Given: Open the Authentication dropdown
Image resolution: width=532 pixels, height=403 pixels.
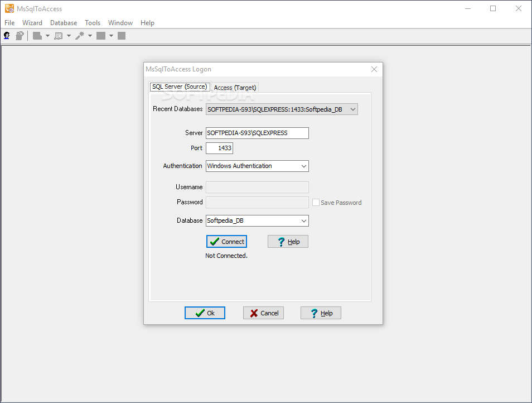Looking at the screenshot, I should 304,166.
